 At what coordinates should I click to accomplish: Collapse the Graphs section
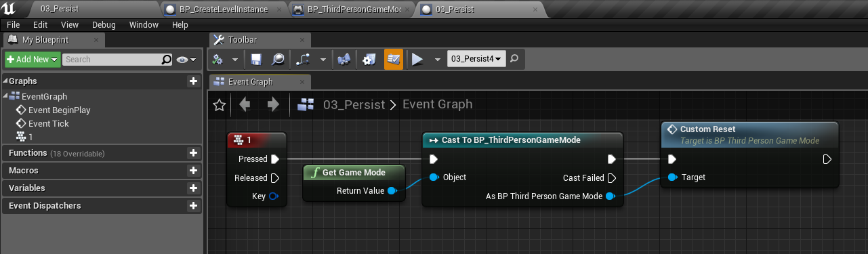pyautogui.click(x=5, y=81)
